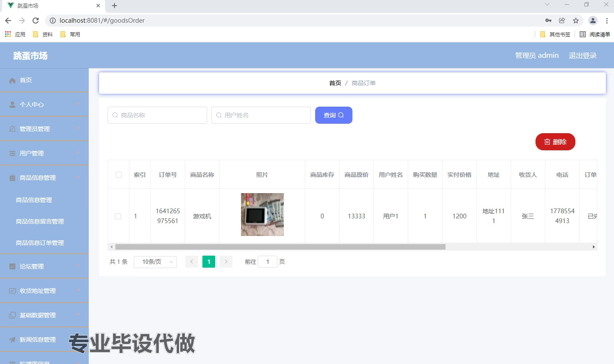The height and width of the screenshot is (364, 614).
Task: Click the copy icon beside 基础数据管理
Action: (12, 315)
